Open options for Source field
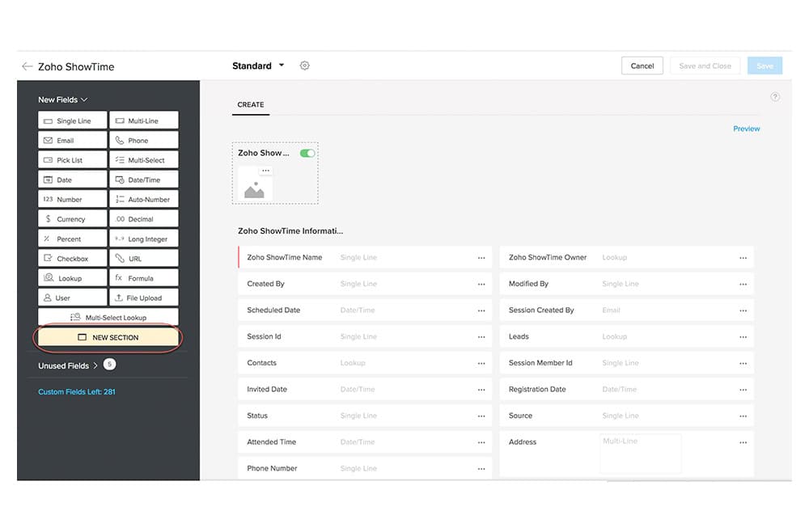This screenshot has height=532, width=809. point(743,416)
